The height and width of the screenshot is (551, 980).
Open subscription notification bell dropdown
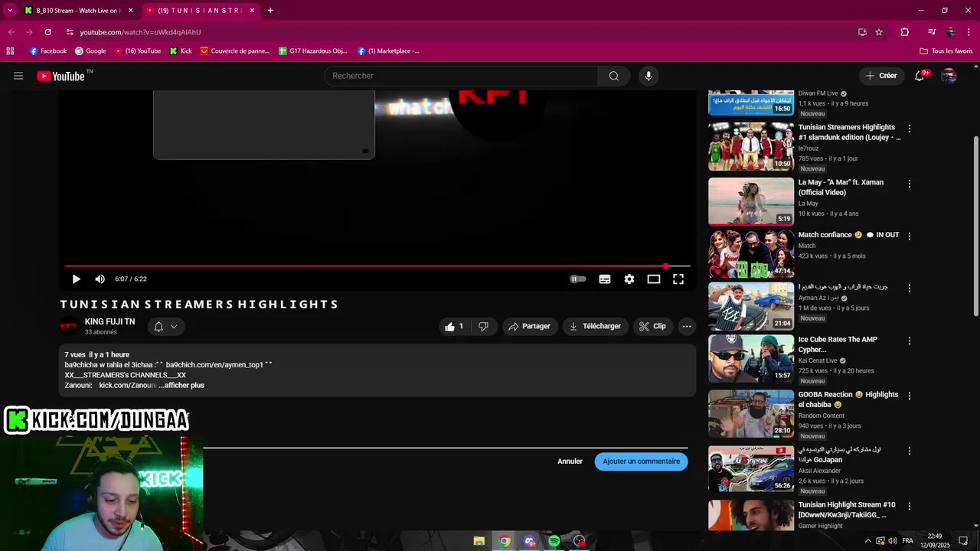coord(166,326)
